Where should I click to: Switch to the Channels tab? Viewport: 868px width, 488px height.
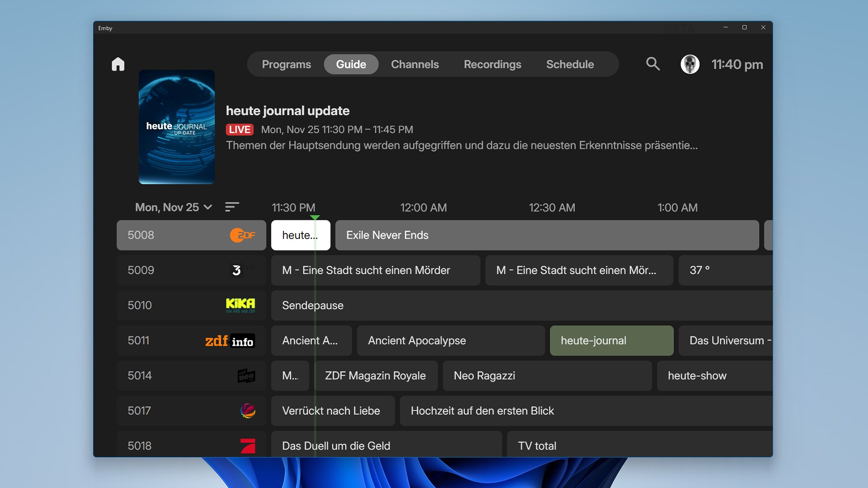coord(415,64)
